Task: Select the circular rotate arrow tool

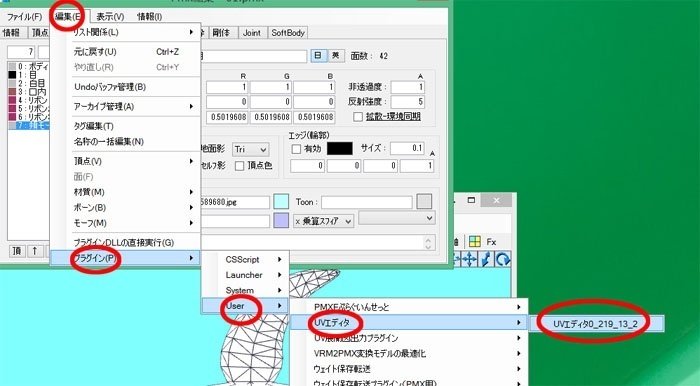Action: click(503, 259)
